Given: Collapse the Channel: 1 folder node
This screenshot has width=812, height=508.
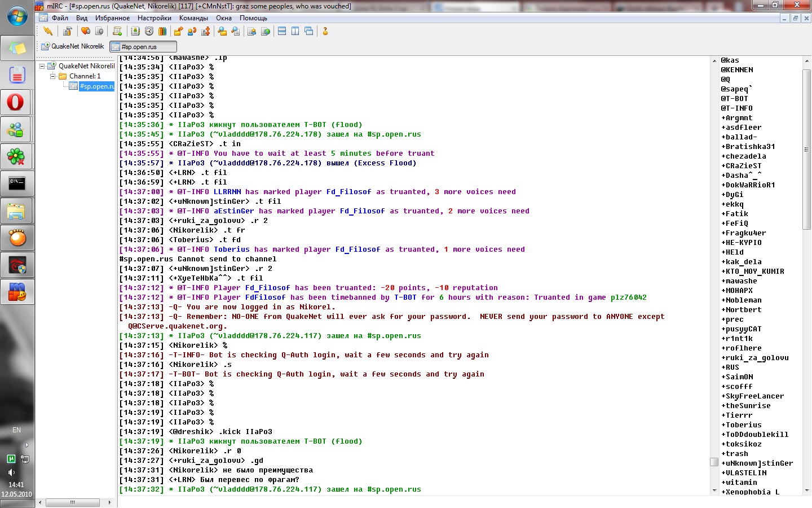Looking at the screenshot, I should [x=52, y=76].
